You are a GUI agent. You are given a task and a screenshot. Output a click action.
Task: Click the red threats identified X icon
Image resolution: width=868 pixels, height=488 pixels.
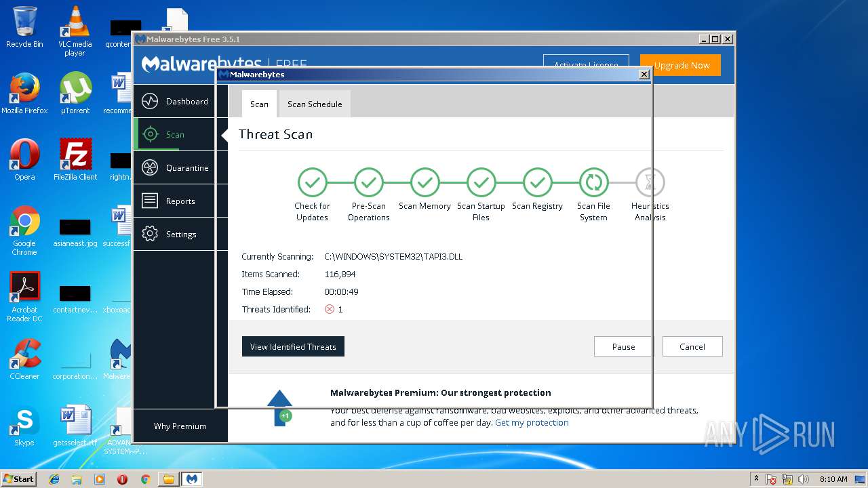pyautogui.click(x=330, y=309)
